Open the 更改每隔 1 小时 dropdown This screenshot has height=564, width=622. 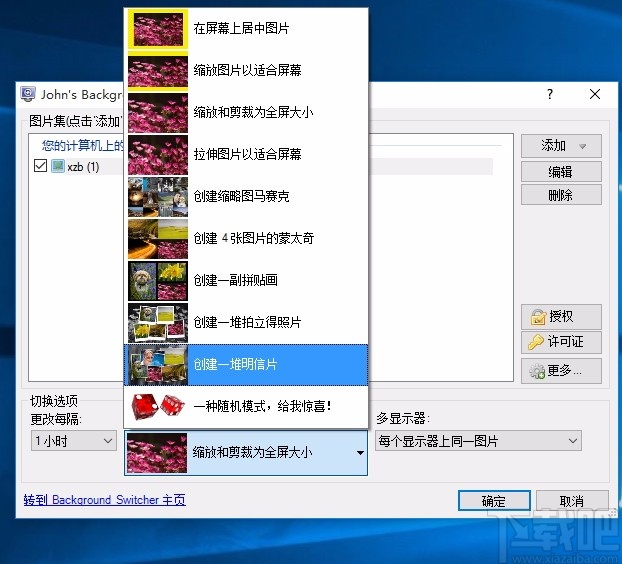[74, 441]
